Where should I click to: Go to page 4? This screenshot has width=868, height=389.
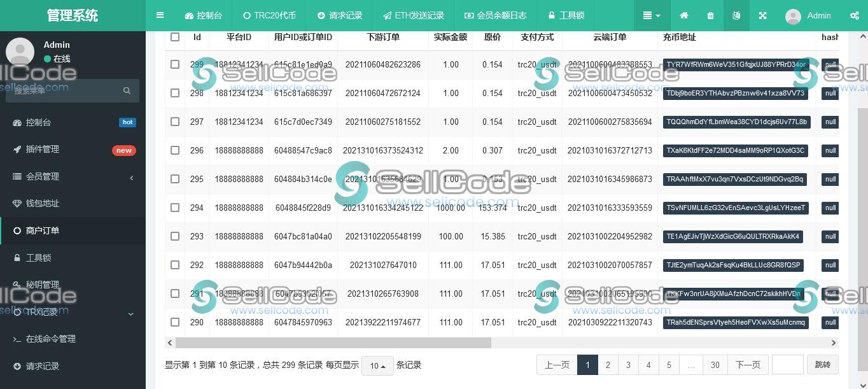pos(648,365)
